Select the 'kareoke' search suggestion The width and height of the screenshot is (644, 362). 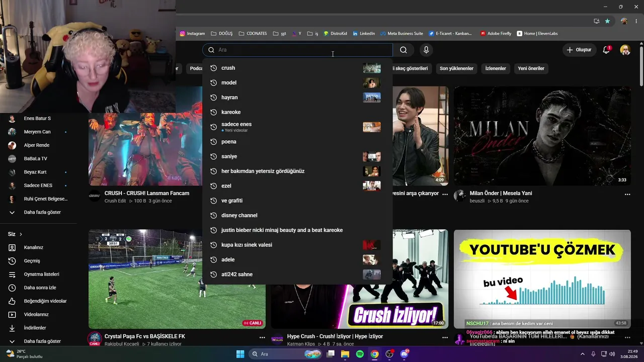(x=297, y=112)
